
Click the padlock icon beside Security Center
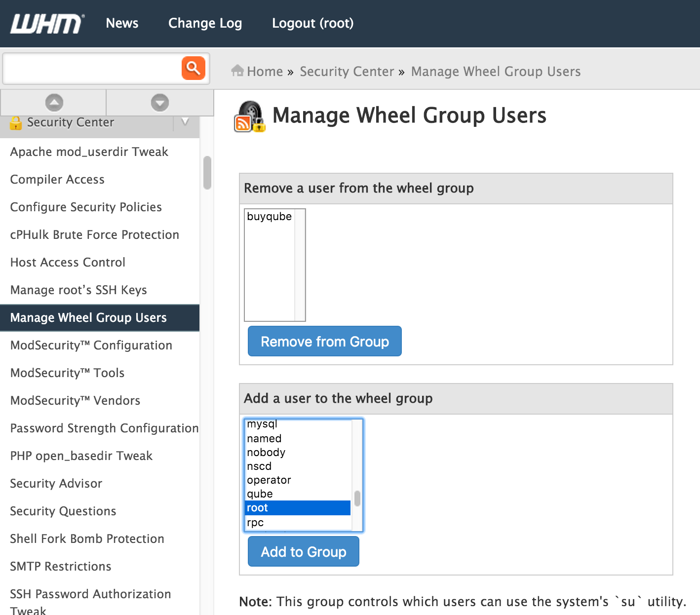[x=16, y=122]
